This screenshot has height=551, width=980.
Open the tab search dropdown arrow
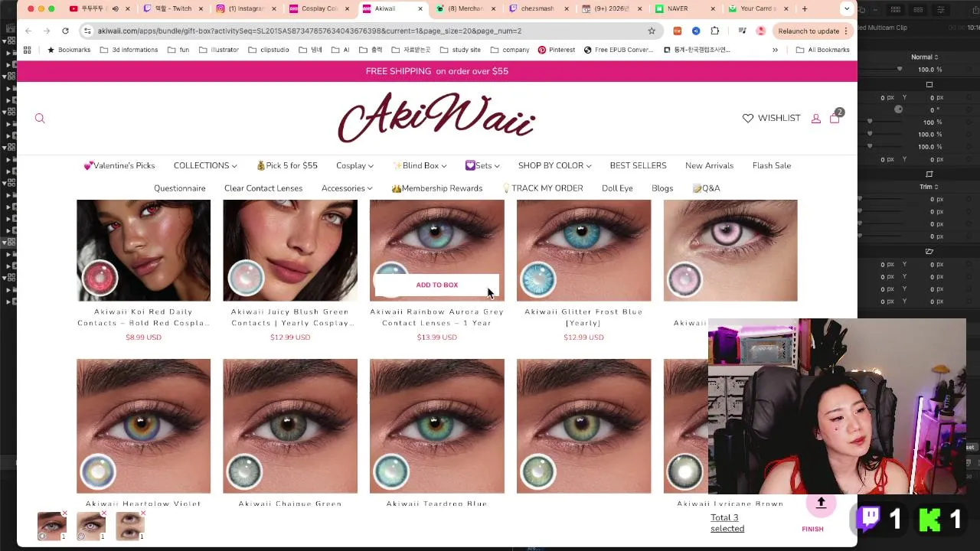tap(846, 8)
